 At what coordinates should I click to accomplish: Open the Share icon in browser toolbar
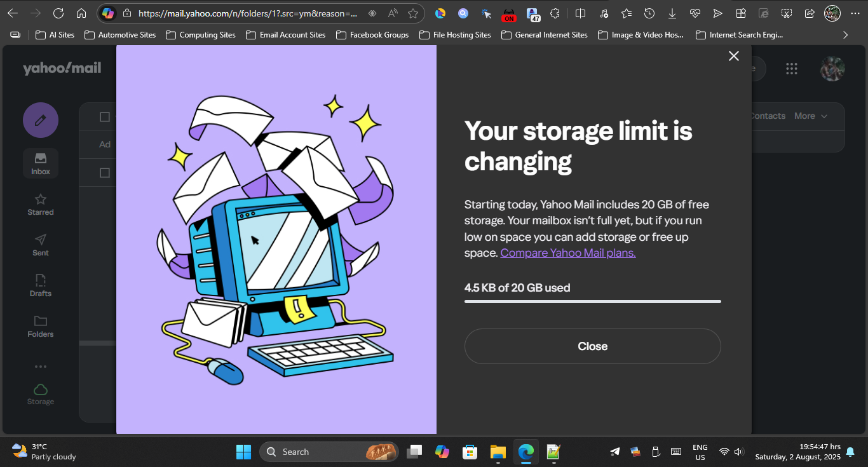coord(810,13)
